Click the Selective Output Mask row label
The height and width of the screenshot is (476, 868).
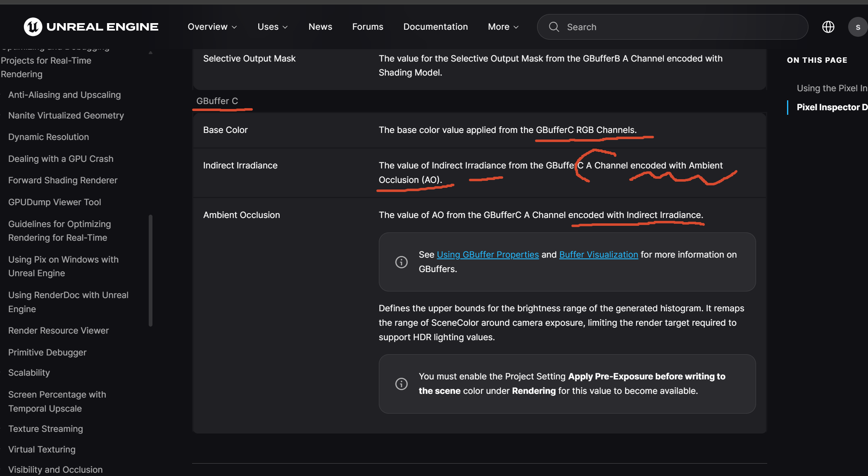(x=249, y=59)
